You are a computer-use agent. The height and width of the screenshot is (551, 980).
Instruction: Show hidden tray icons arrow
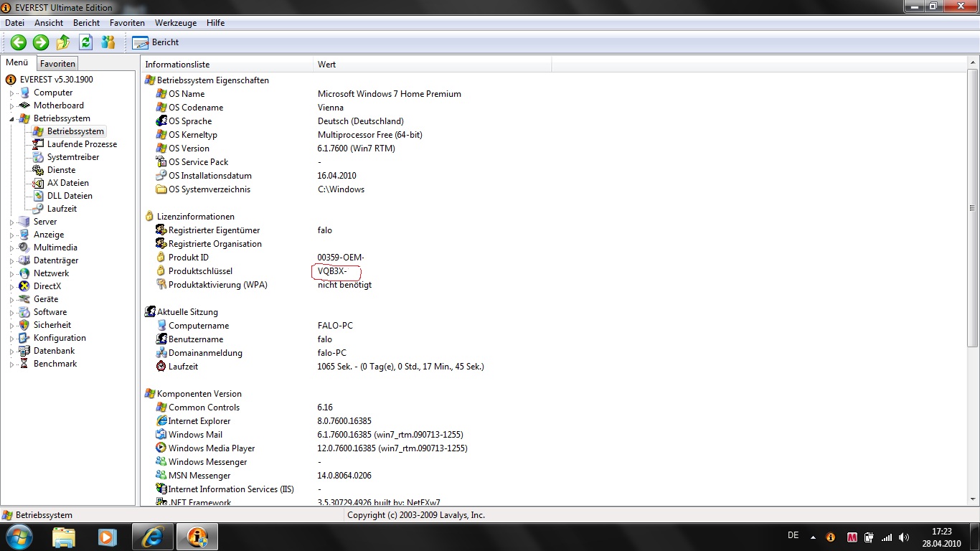(x=813, y=537)
